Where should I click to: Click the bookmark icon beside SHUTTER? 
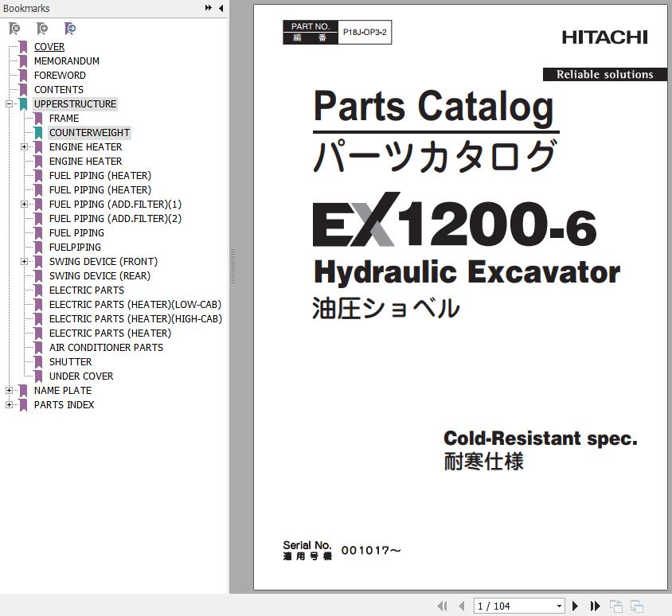(x=38, y=362)
